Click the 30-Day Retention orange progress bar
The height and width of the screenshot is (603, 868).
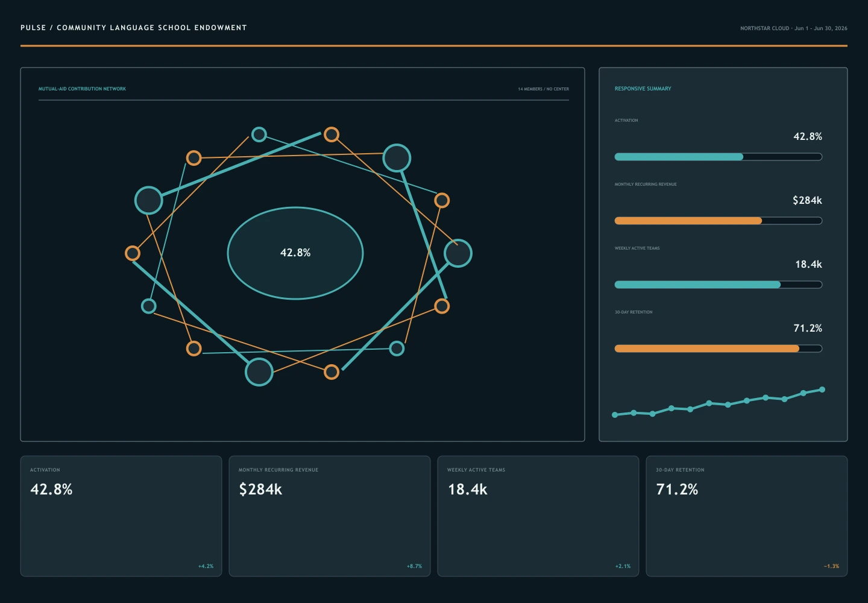pyautogui.click(x=719, y=349)
